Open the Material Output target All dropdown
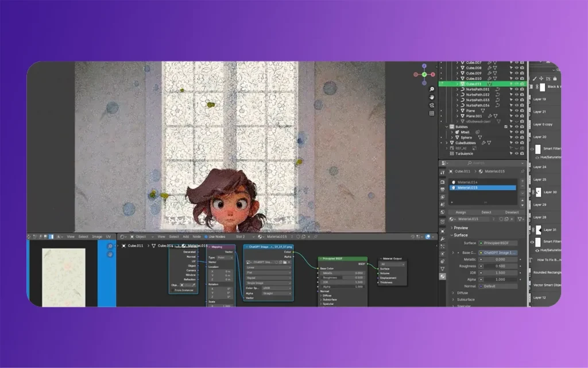This screenshot has height=368, width=588. (392, 264)
